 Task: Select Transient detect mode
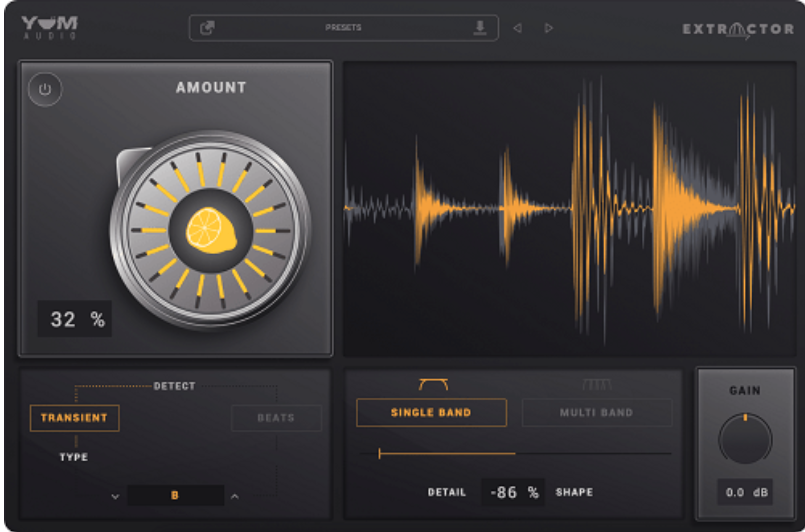click(x=74, y=418)
